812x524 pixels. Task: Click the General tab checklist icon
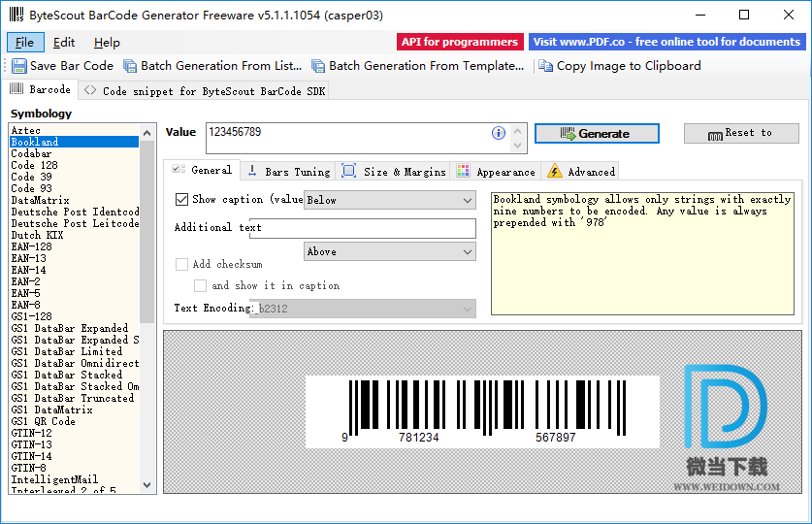point(179,169)
